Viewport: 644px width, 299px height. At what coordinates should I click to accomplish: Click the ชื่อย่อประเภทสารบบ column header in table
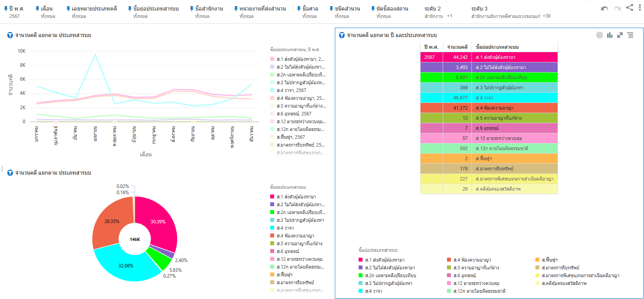click(x=497, y=47)
